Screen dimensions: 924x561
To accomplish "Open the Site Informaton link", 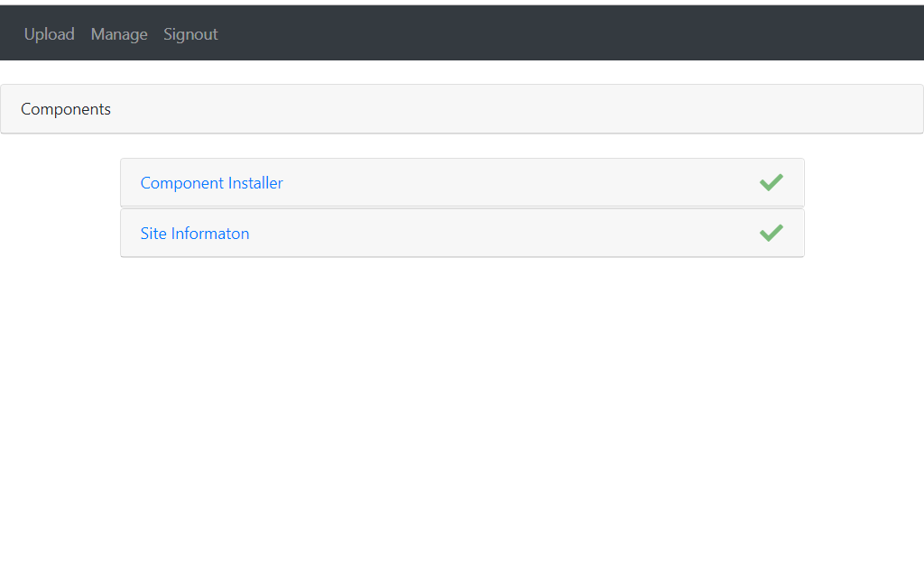I will coord(195,234).
